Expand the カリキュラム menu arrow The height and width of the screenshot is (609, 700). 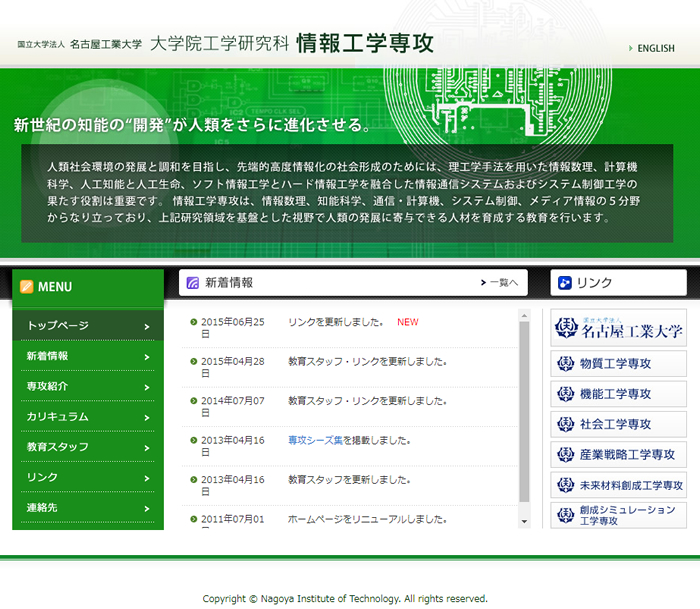coord(146,417)
